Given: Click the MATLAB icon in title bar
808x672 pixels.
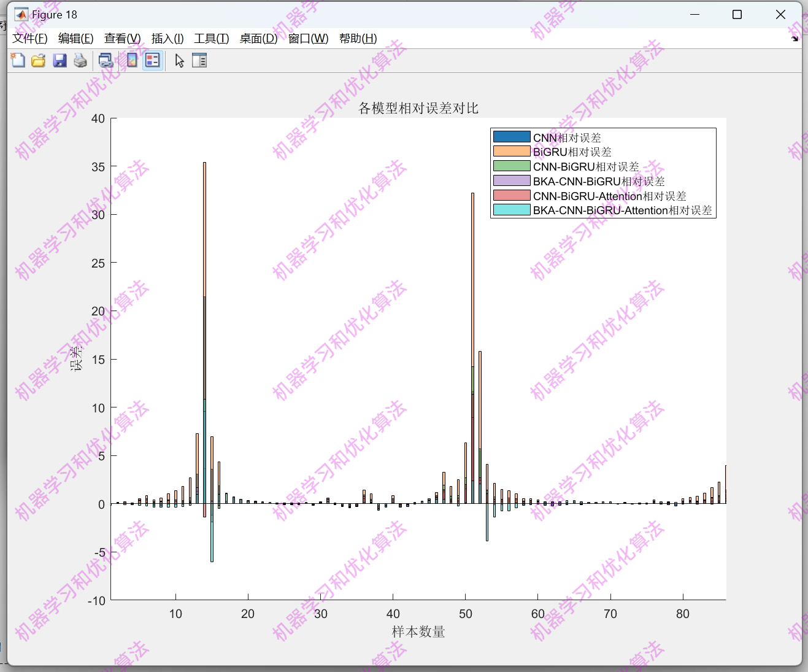Looking at the screenshot, I should (21, 14).
